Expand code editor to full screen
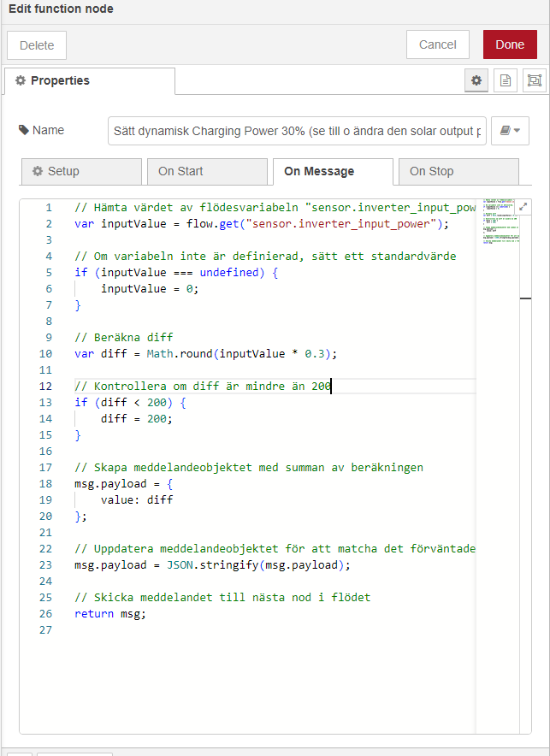Image resolution: width=550 pixels, height=756 pixels. (523, 207)
